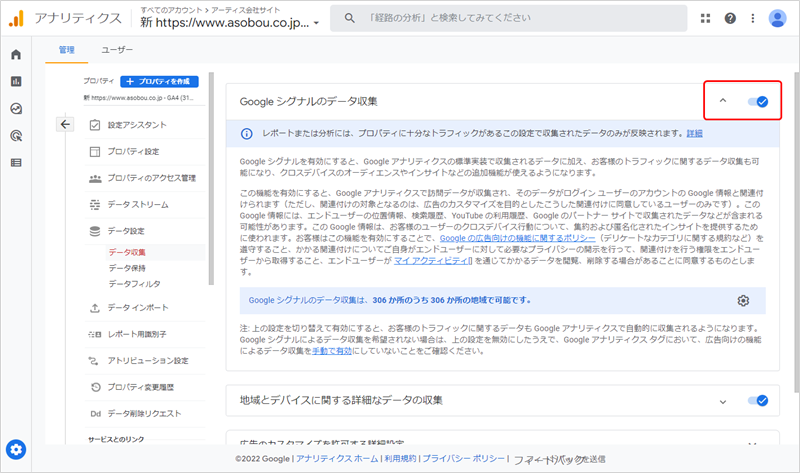Click the search magnifier icon
Screen dimensions: 800x473
coord(349,18)
